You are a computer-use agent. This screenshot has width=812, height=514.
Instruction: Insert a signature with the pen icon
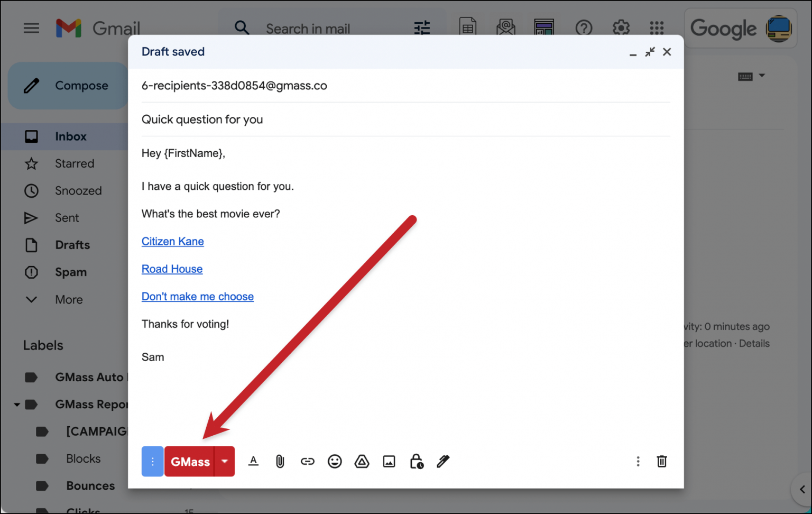443,461
